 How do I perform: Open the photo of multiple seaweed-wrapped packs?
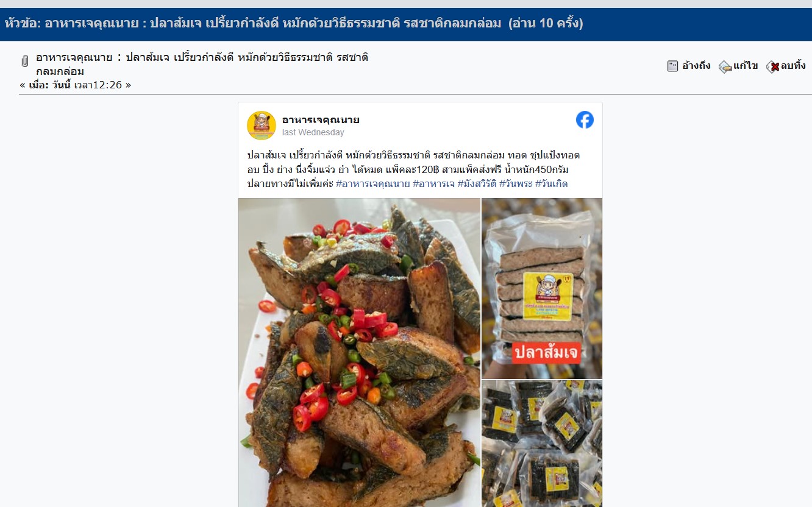click(542, 444)
